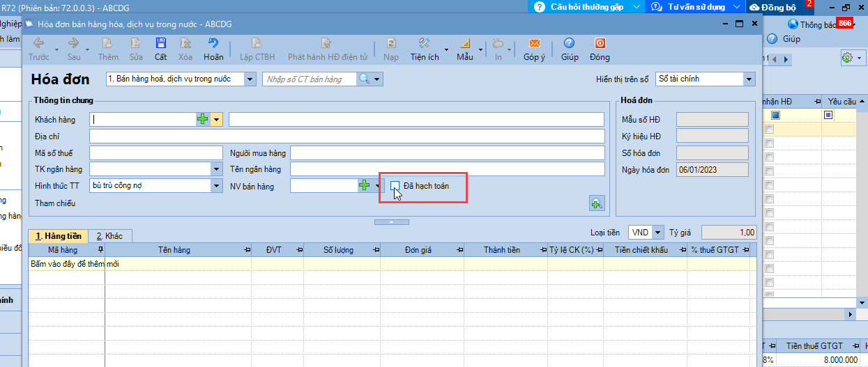Click the magnifier search CT bán hàng icon
The image size is (868, 367).
(x=365, y=79)
